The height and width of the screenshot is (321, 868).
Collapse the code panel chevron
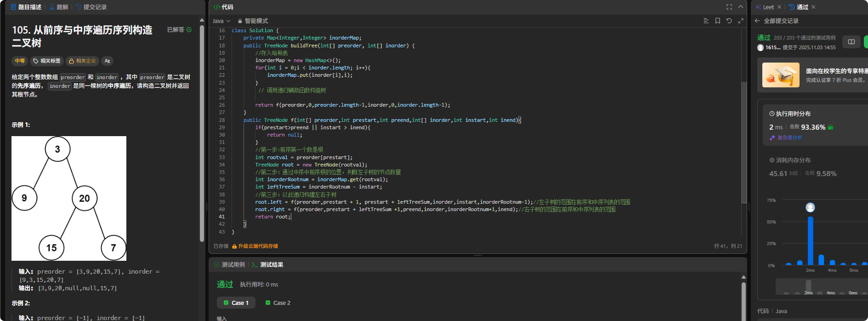741,7
